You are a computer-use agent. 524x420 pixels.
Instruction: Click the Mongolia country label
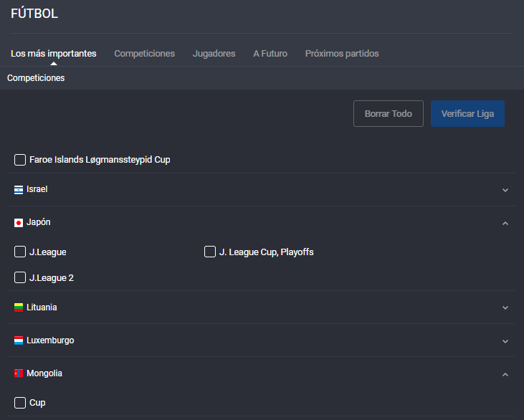click(x=44, y=373)
